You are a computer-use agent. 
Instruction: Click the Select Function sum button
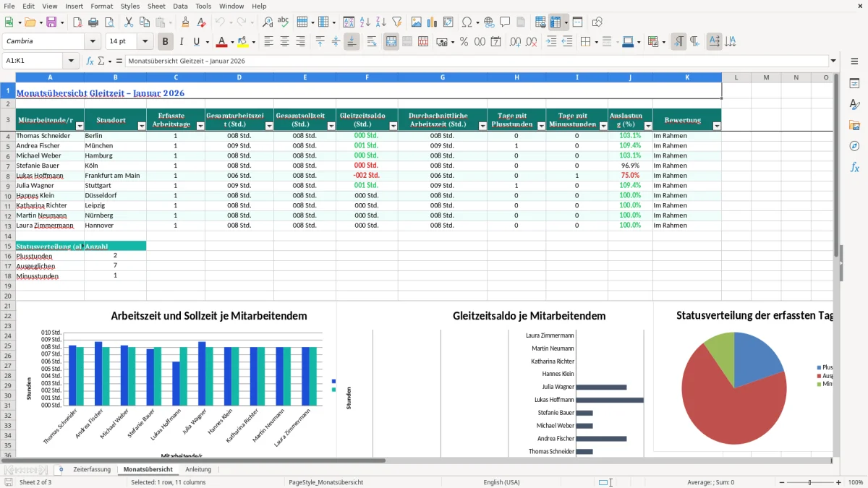point(101,61)
